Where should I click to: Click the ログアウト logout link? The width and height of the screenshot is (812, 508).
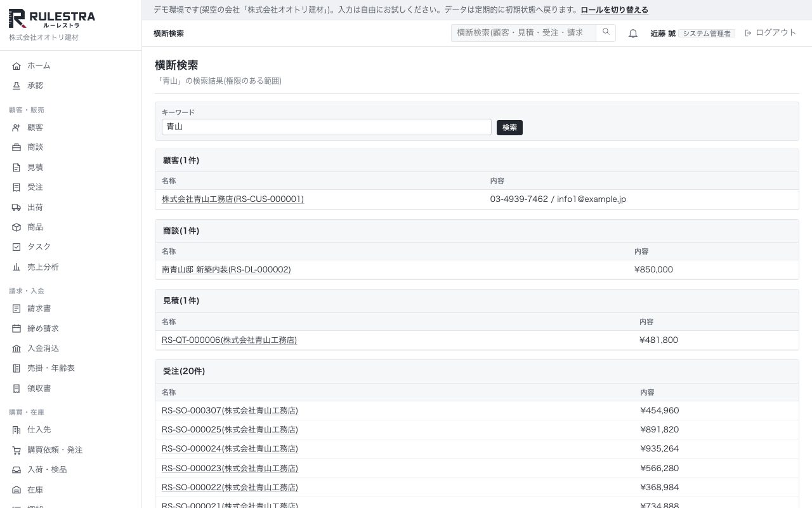770,32
